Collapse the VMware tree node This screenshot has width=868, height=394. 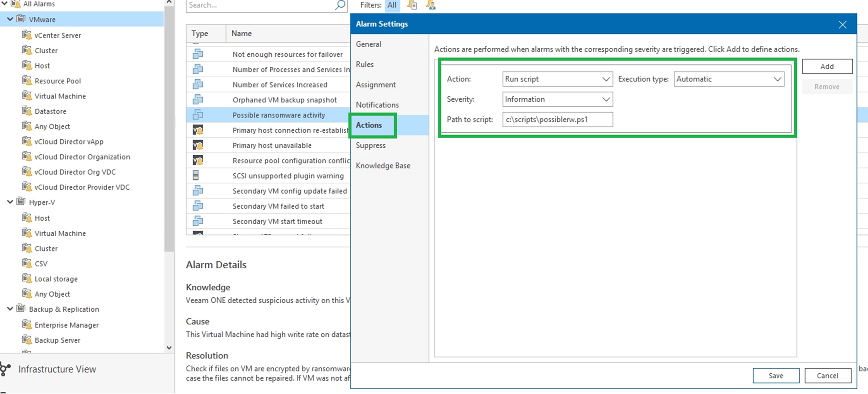10,19
